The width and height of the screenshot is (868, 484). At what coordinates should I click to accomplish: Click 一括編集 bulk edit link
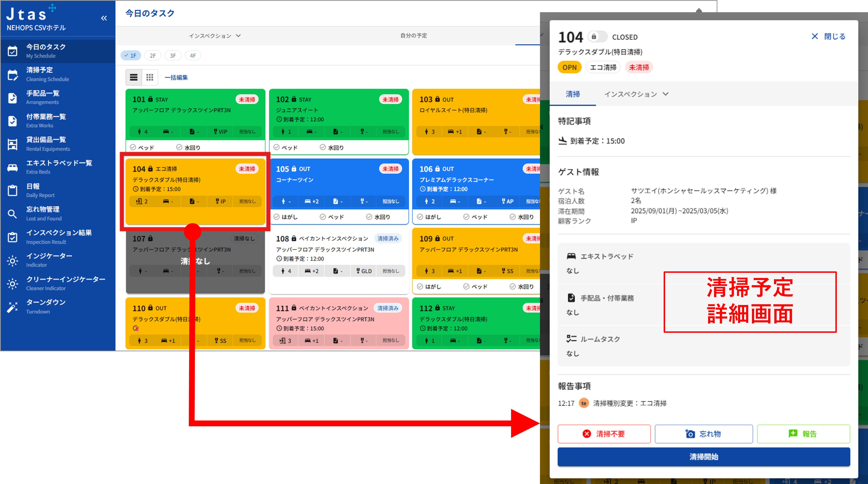[176, 77]
